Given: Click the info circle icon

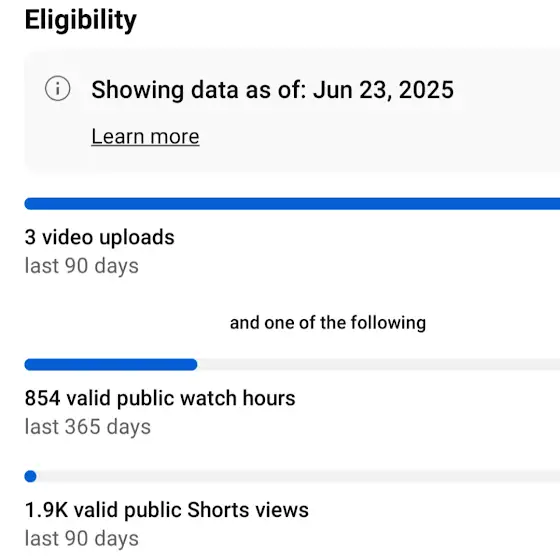Looking at the screenshot, I should pos(58,89).
